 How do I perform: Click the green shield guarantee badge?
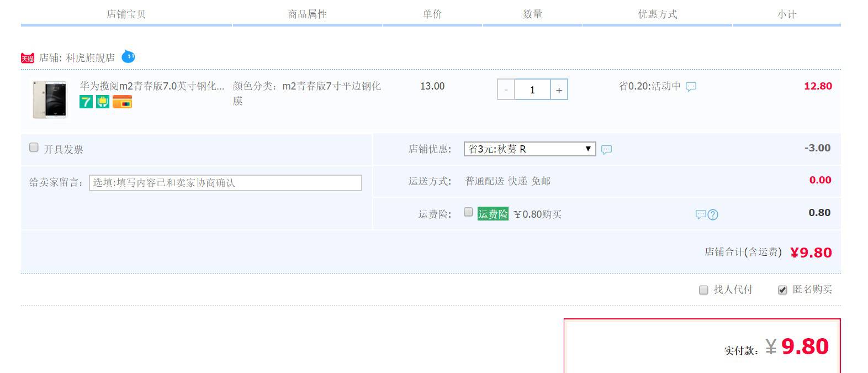point(103,102)
